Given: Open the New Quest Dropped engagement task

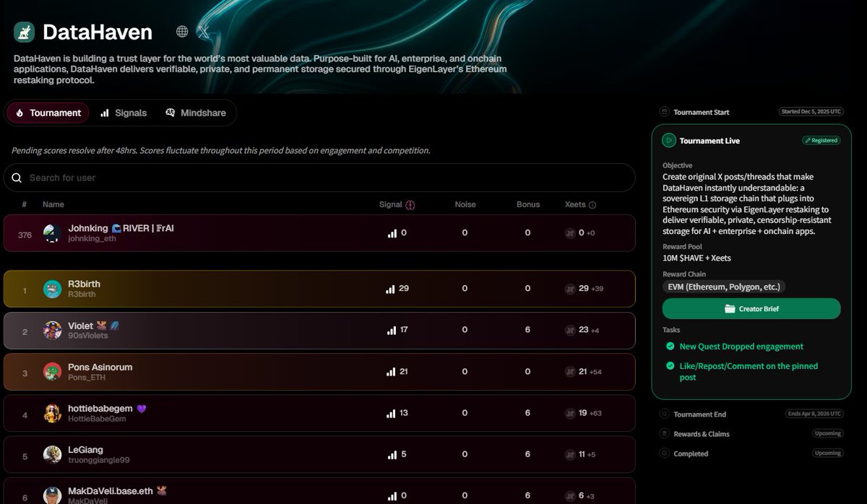Looking at the screenshot, I should (x=741, y=347).
